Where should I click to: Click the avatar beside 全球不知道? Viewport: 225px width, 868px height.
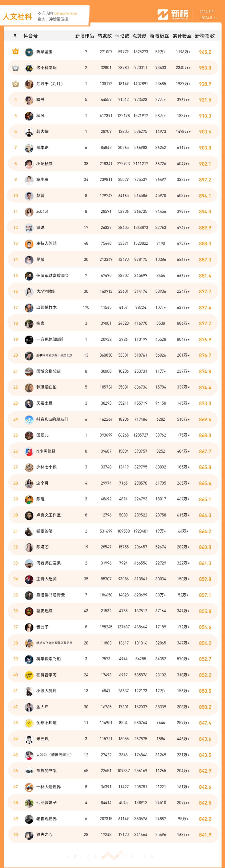[29, 723]
